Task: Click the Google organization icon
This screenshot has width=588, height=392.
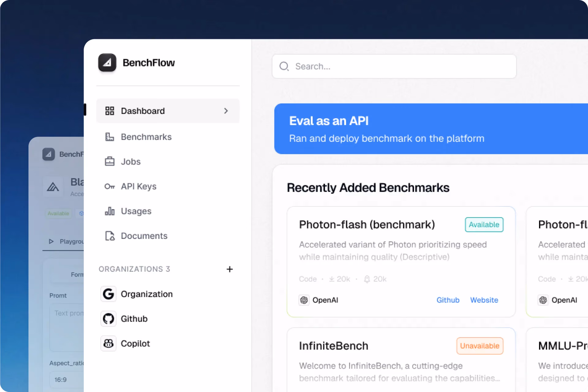Action: pyautogui.click(x=108, y=294)
